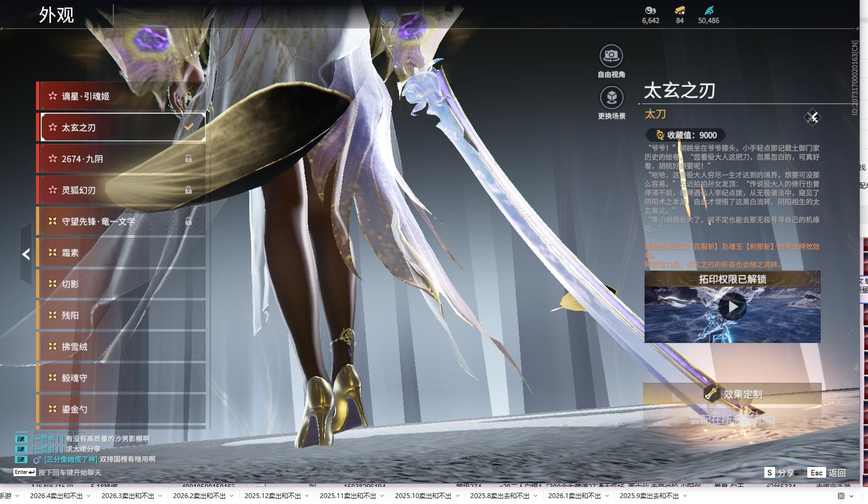Viewport: 868px width, 504px height.
Task: Click the cyan tornado currency icon
Action: coord(708,10)
